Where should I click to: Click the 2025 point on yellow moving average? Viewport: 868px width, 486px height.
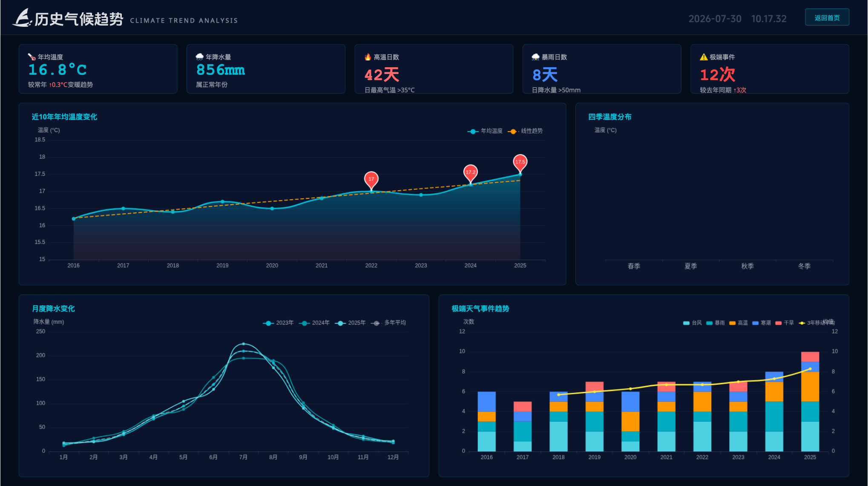[x=810, y=369]
